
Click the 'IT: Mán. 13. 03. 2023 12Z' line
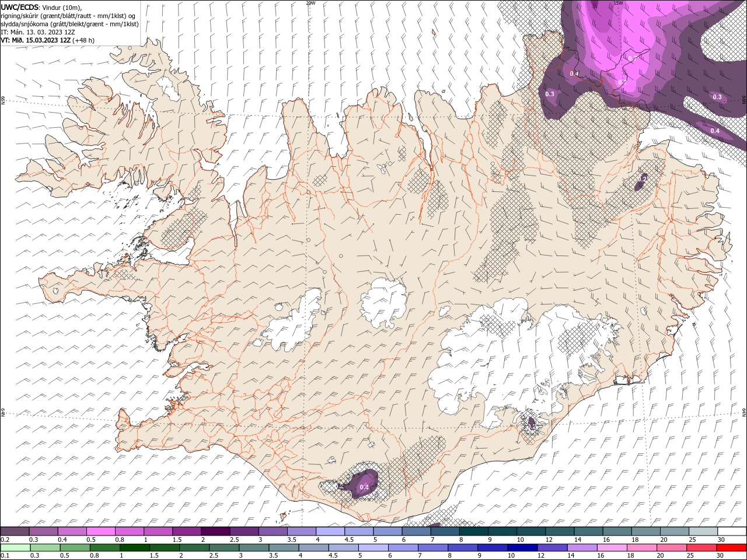click(38, 32)
